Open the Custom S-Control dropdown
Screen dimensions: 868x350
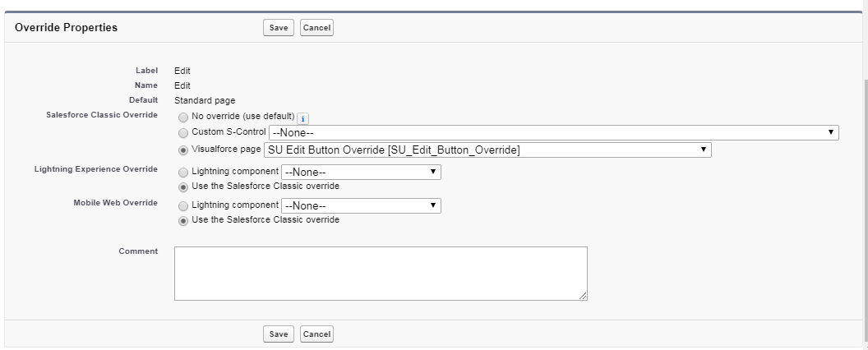click(553, 132)
